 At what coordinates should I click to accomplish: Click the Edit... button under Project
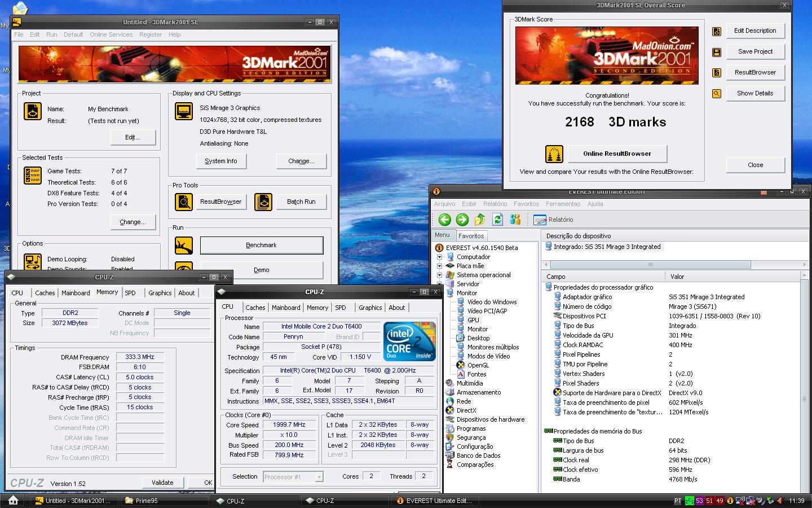[133, 137]
